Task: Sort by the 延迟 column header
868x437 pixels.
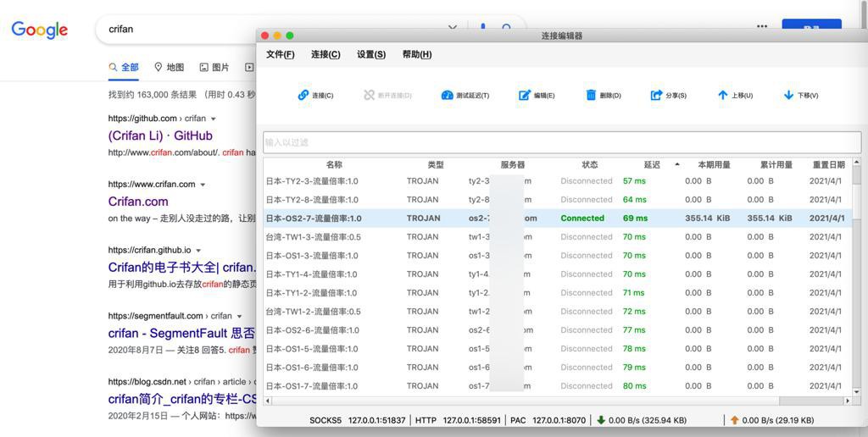Action: [x=652, y=165]
